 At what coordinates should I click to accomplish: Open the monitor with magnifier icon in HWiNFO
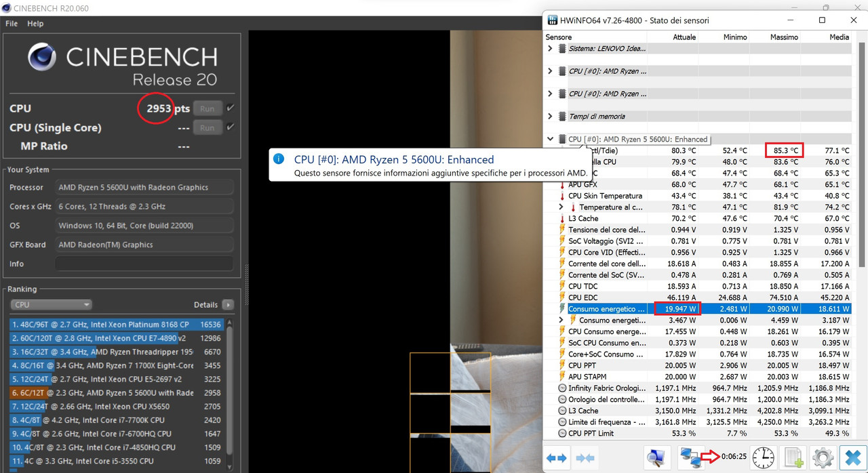tap(656, 457)
